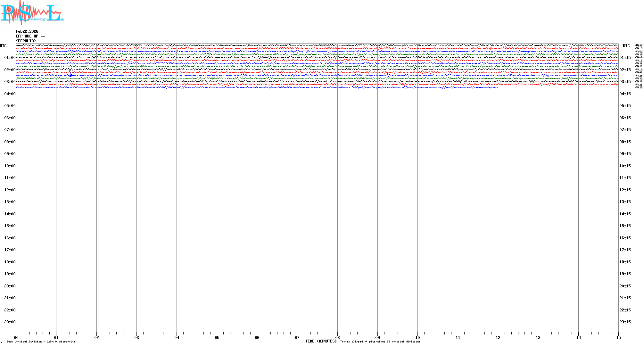This screenshot has height=346, width=644.
Task: Click the right UTC axis header
Action: 626,46
